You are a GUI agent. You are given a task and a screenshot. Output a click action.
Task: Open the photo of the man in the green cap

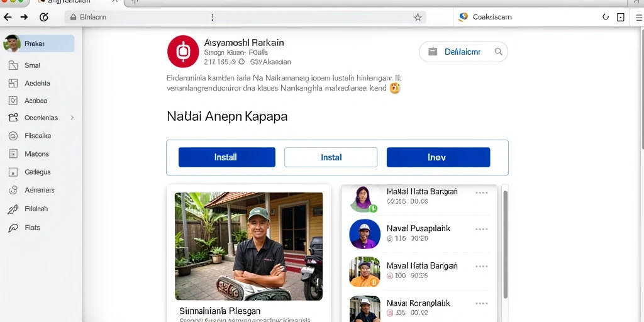pyautogui.click(x=248, y=247)
